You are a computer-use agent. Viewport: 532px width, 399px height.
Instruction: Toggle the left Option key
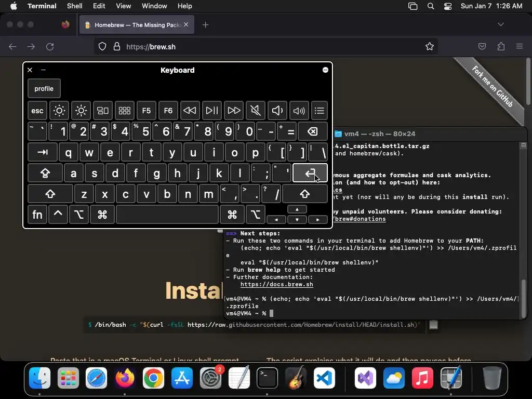pyautogui.click(x=79, y=215)
